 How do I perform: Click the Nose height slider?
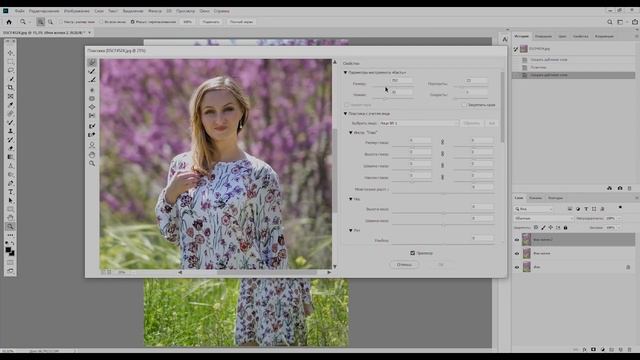444,213
